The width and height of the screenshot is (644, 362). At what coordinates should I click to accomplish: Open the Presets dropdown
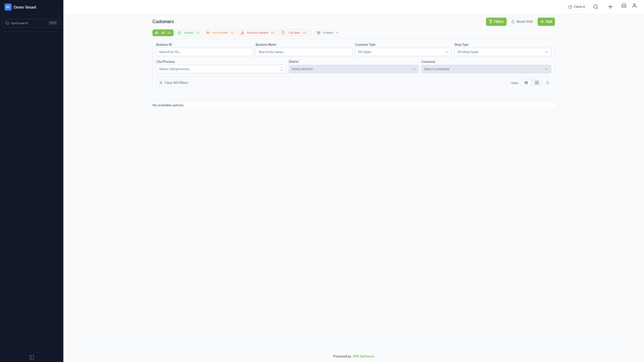tap(328, 33)
